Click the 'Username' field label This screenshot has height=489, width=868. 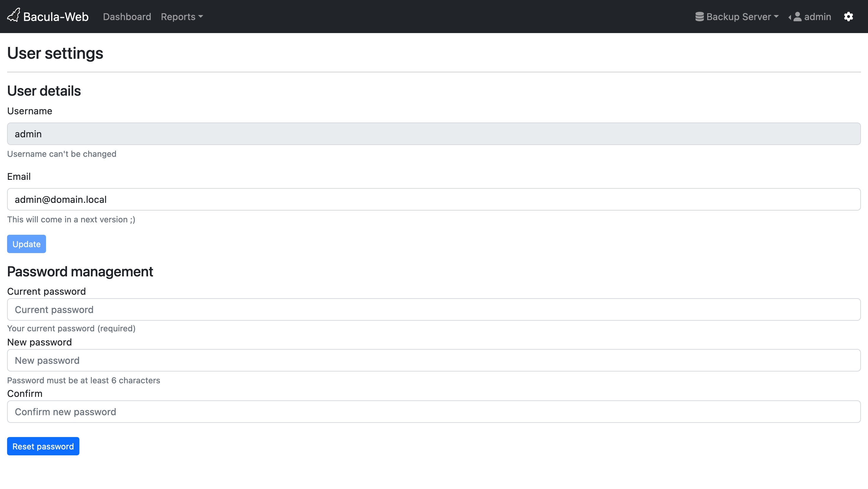pyautogui.click(x=30, y=111)
